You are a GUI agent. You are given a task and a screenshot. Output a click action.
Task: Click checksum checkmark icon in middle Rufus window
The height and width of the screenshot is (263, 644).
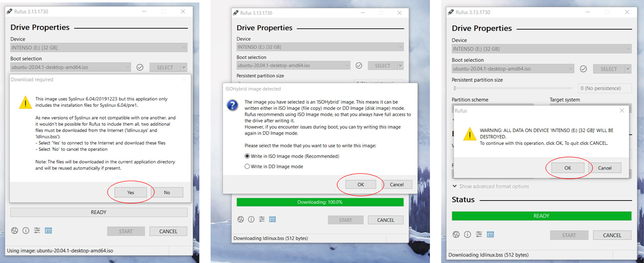click(x=359, y=65)
